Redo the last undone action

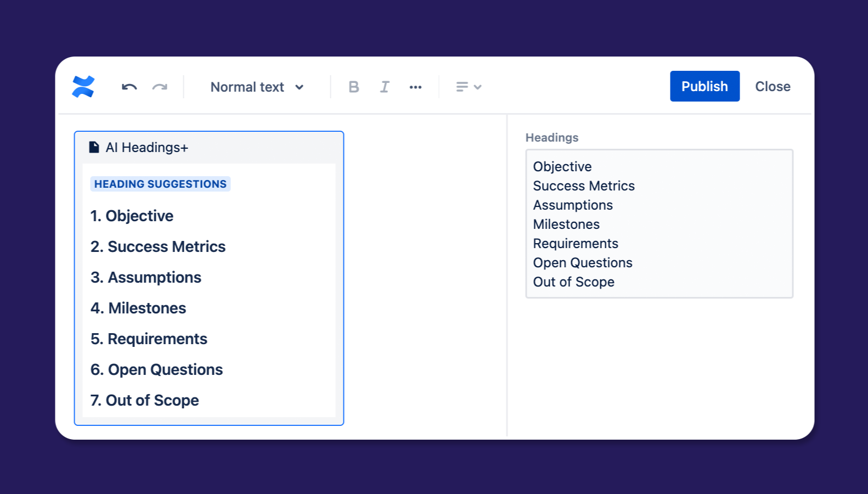tap(160, 87)
